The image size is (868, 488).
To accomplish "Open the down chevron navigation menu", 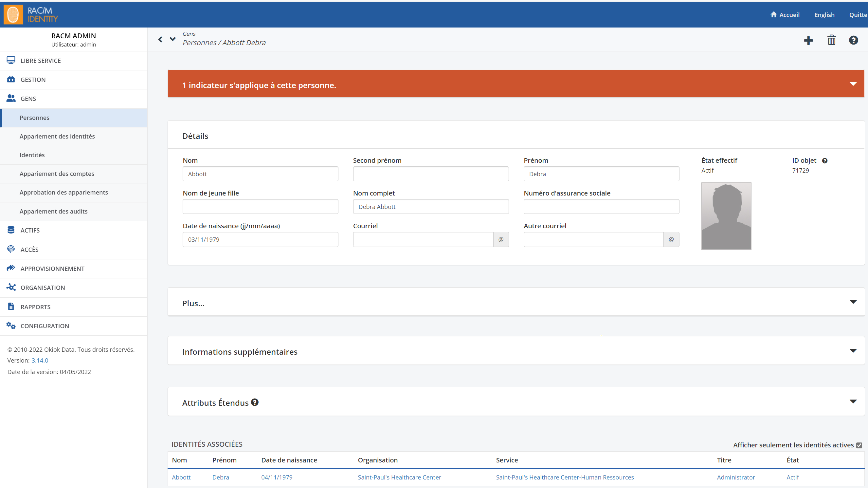I will pos(172,39).
